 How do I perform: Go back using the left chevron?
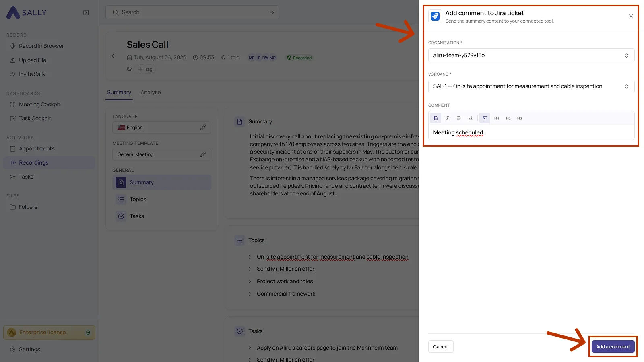point(113,56)
